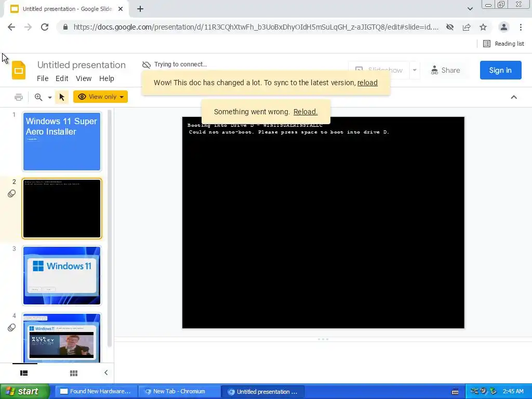
Task: Open the Help menu
Action: click(107, 78)
